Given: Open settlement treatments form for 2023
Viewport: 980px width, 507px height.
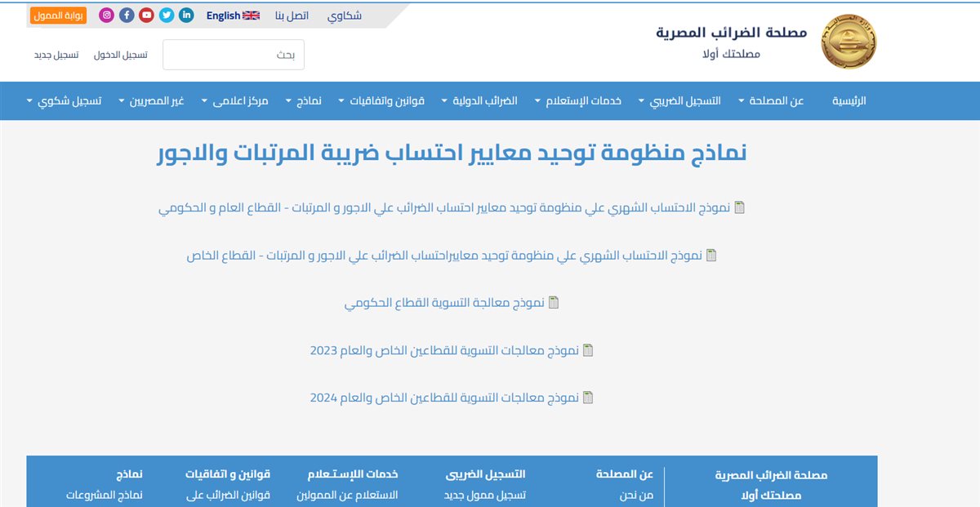Looking at the screenshot, I should 444,349.
